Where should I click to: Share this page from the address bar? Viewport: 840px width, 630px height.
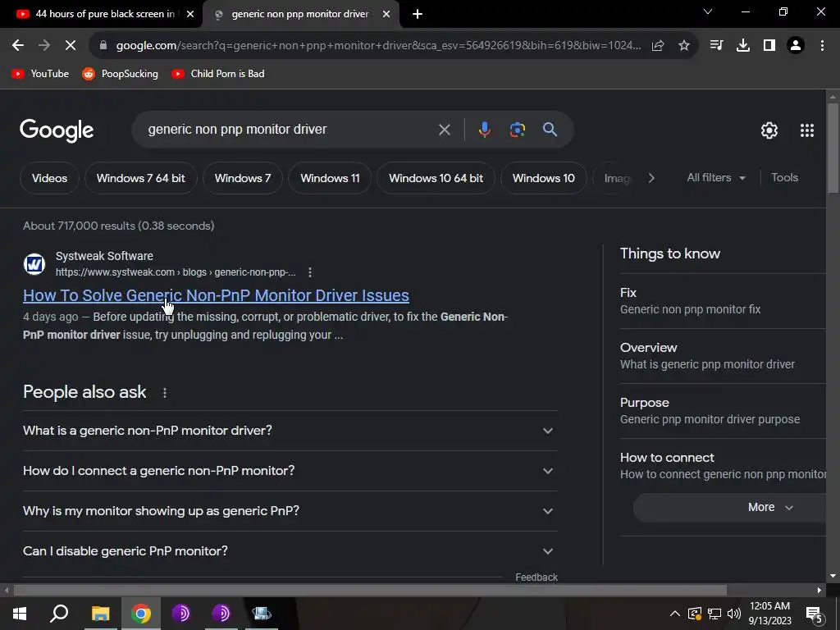(x=658, y=46)
